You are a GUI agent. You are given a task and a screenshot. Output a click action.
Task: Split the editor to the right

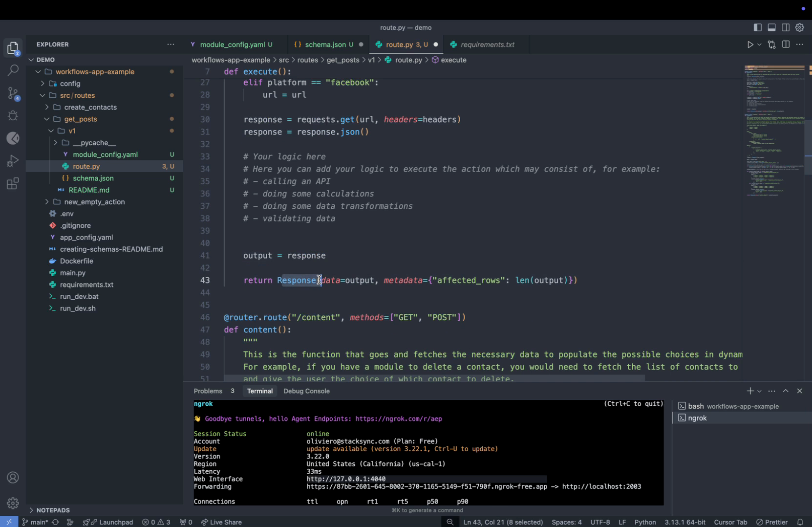click(x=786, y=44)
